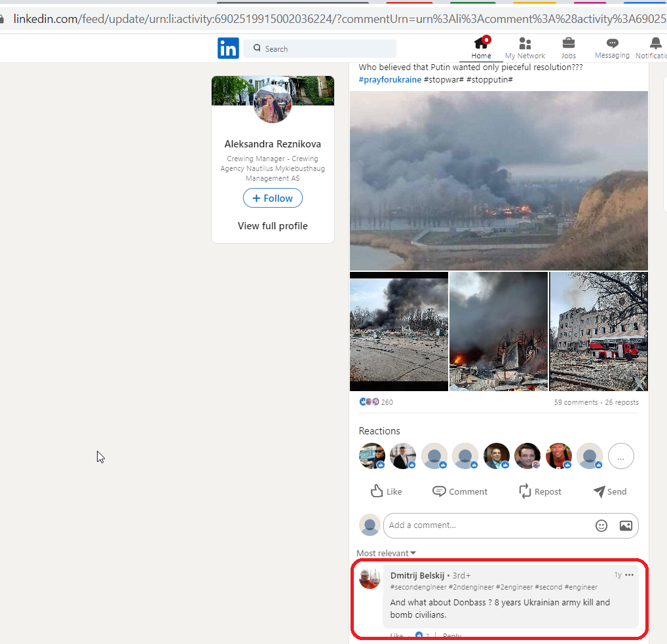
Task: Open eighth reactor's placeholder avatar
Action: pos(590,456)
